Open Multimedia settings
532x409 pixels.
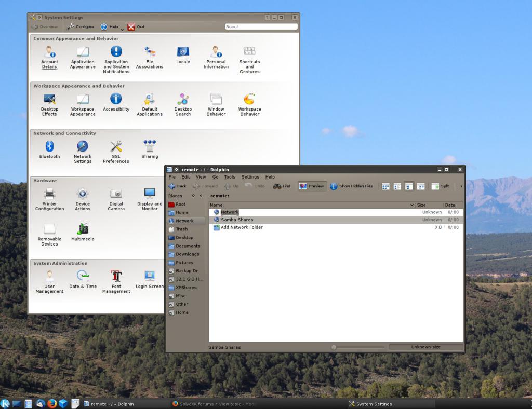tap(83, 232)
